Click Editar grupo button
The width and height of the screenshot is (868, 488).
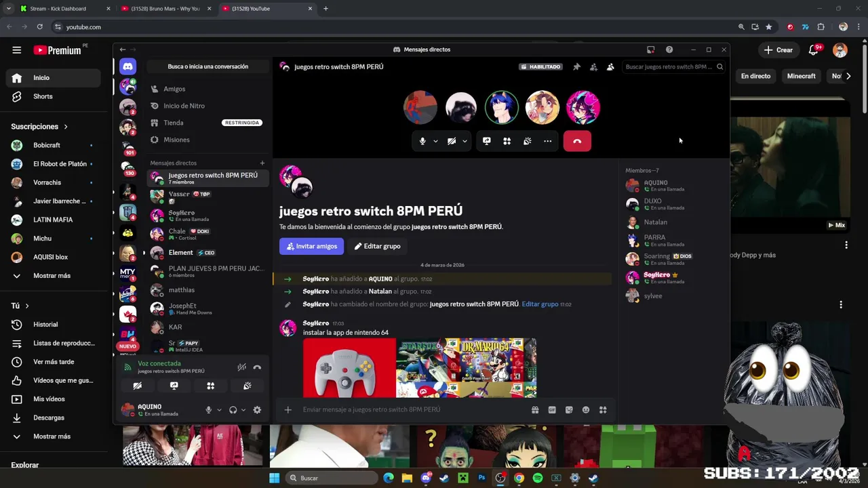tap(377, 246)
